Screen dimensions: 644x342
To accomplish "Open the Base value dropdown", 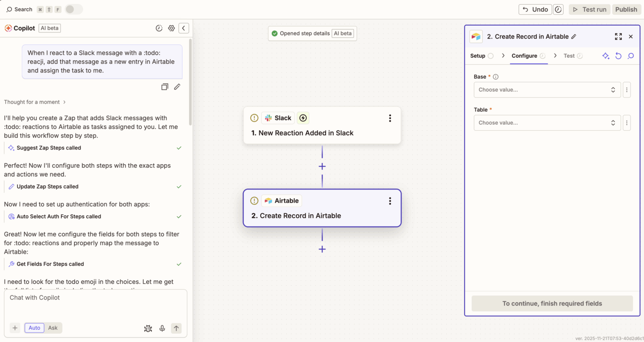I will click(547, 90).
